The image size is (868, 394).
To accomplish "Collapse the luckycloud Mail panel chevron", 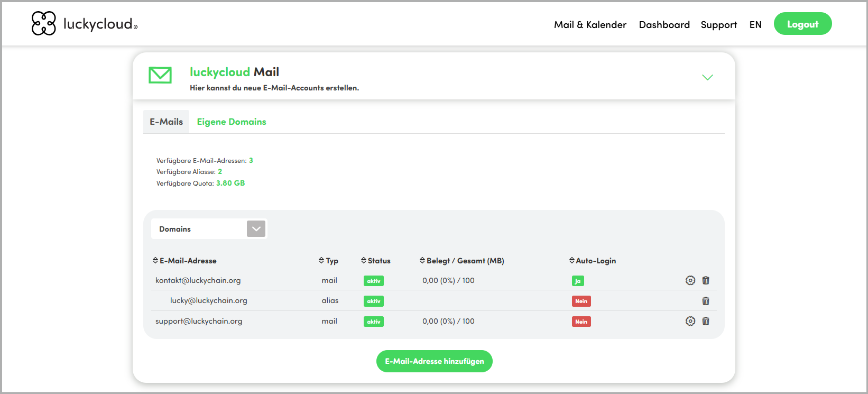I will pos(707,77).
